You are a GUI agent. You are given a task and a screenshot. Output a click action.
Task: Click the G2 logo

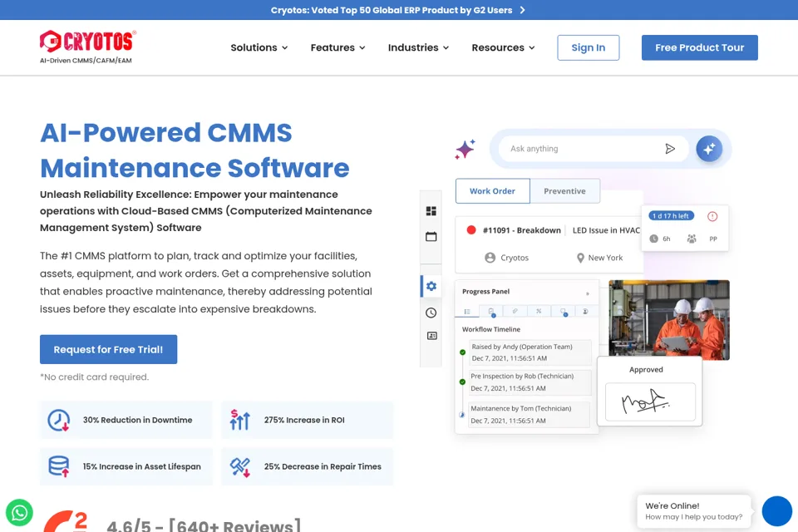pos(66,522)
